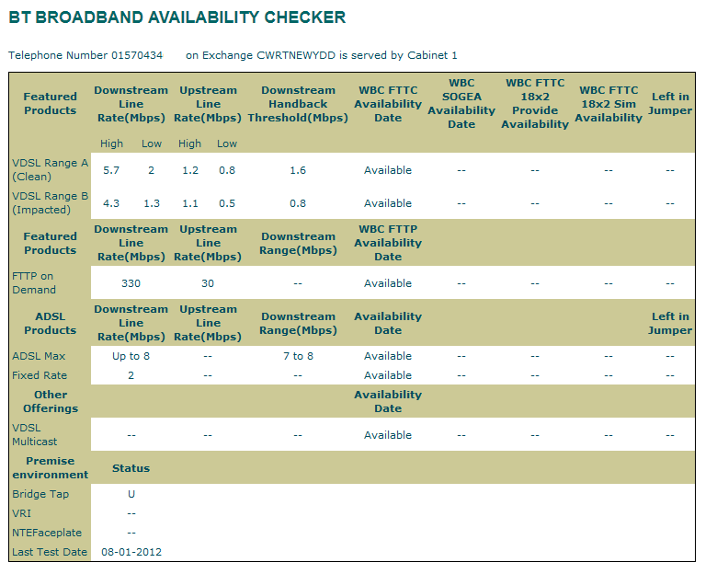Select the Bridge Tap status U
This screenshot has height=574, width=728.
click(x=131, y=494)
